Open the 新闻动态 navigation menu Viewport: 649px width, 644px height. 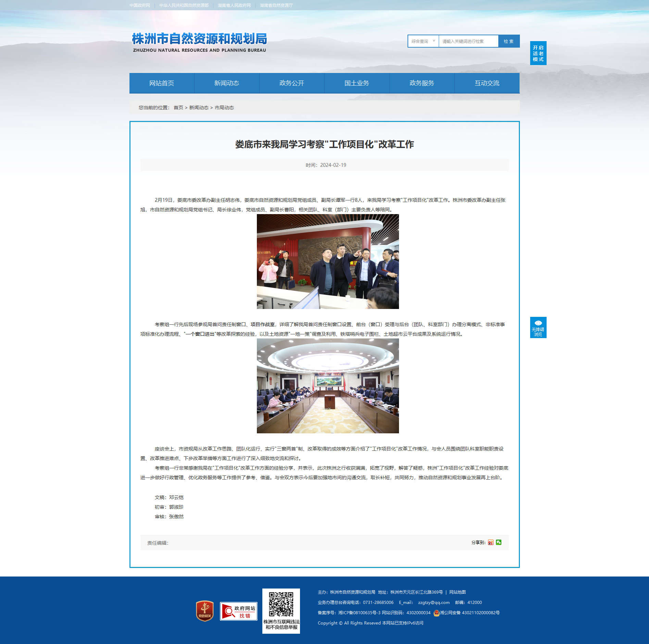click(x=227, y=83)
